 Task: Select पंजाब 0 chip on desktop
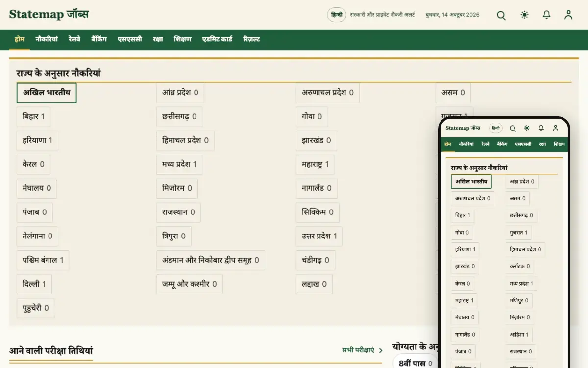pos(34,213)
